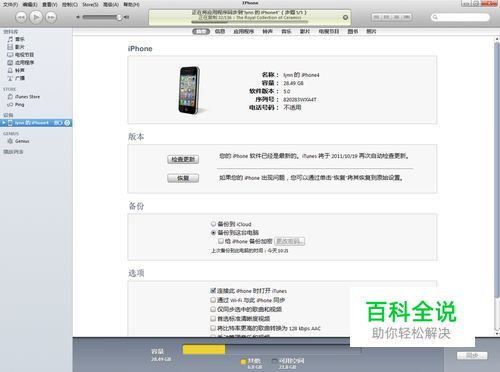Viewport: 500px width, 372px height.
Task: Click the Play button
Action: coord(36,17)
